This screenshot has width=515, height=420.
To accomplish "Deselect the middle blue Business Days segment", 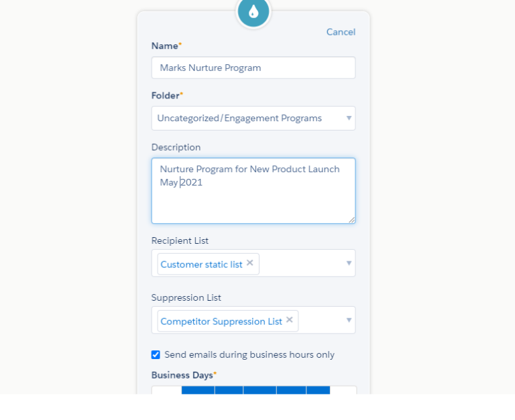I will (260, 390).
